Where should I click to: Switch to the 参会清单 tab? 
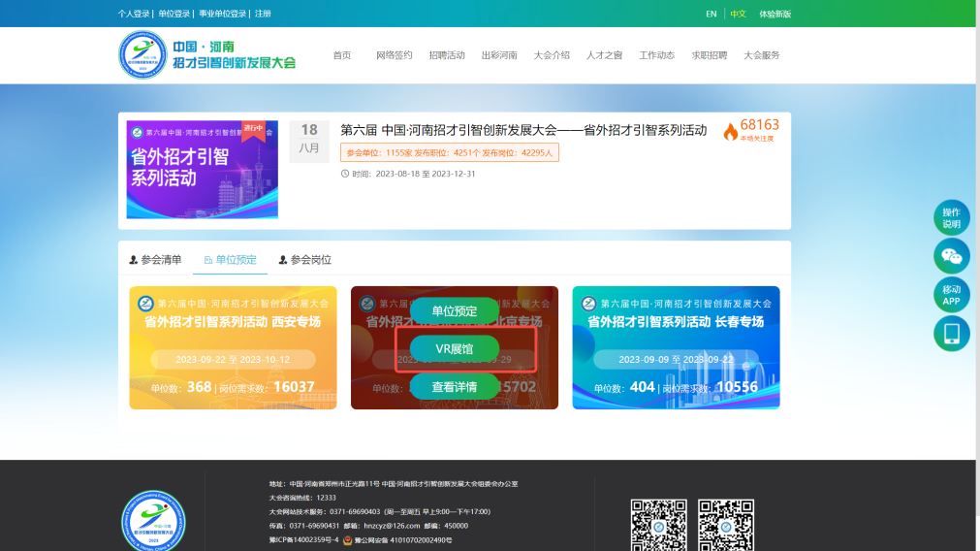pos(155,260)
